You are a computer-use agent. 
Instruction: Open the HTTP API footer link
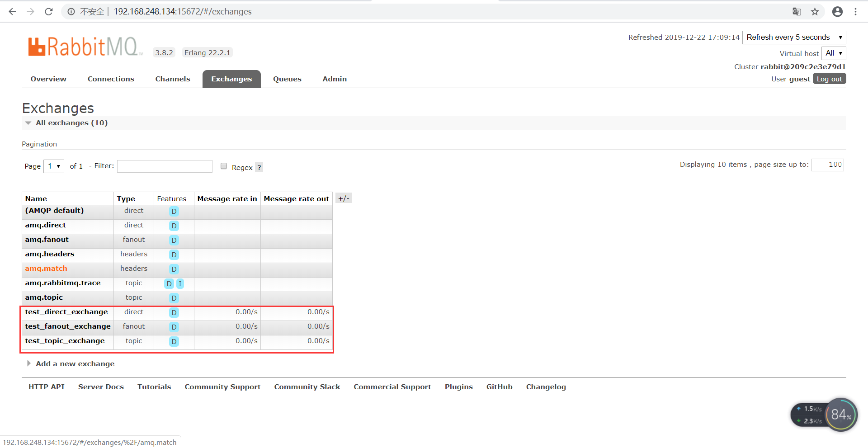[x=47, y=387]
